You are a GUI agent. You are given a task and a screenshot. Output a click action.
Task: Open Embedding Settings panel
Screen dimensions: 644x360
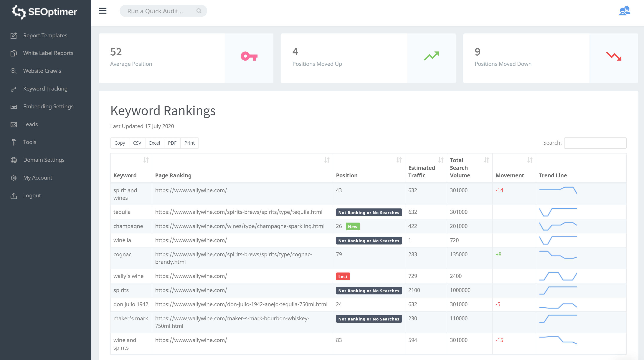pos(48,106)
